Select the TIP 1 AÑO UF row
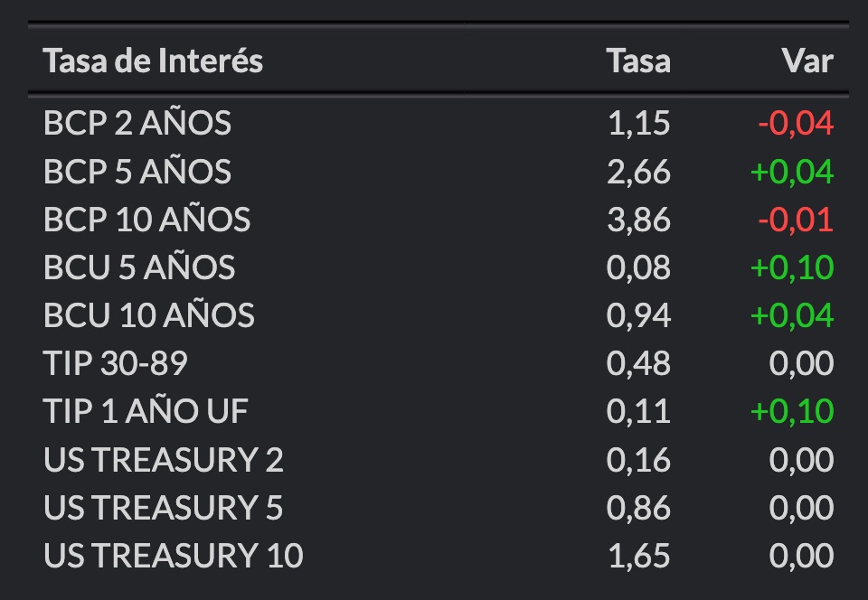 [x=438, y=411]
